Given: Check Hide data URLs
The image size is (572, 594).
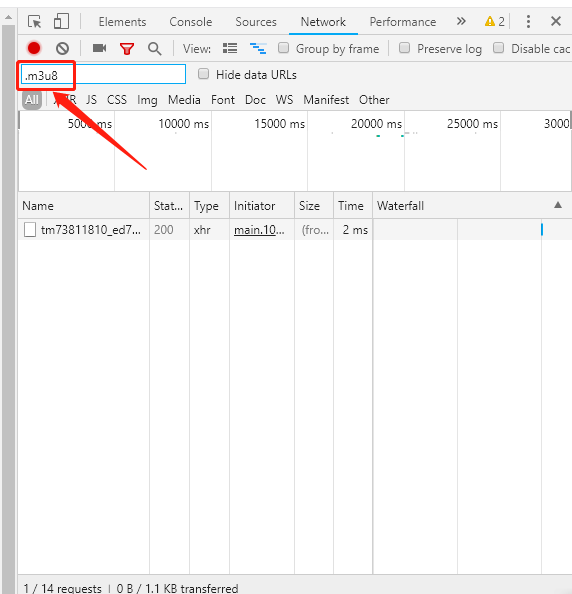Looking at the screenshot, I should pyautogui.click(x=203, y=74).
